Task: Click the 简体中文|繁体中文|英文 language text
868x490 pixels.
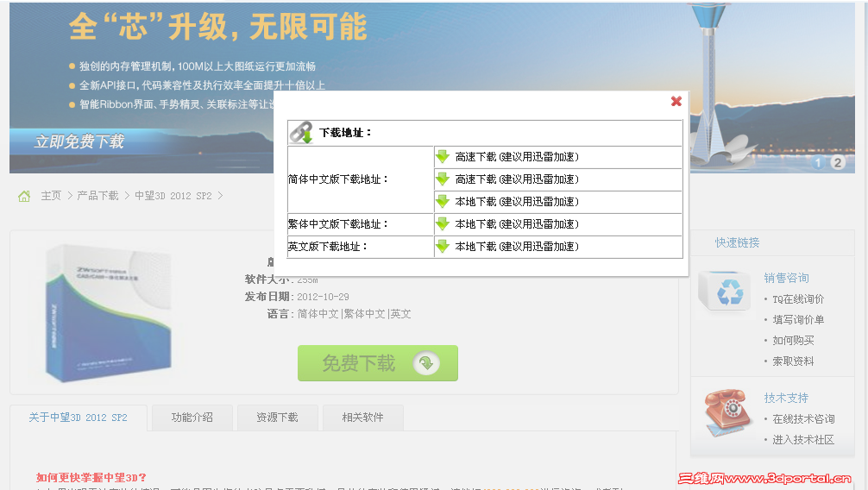Action: point(354,314)
